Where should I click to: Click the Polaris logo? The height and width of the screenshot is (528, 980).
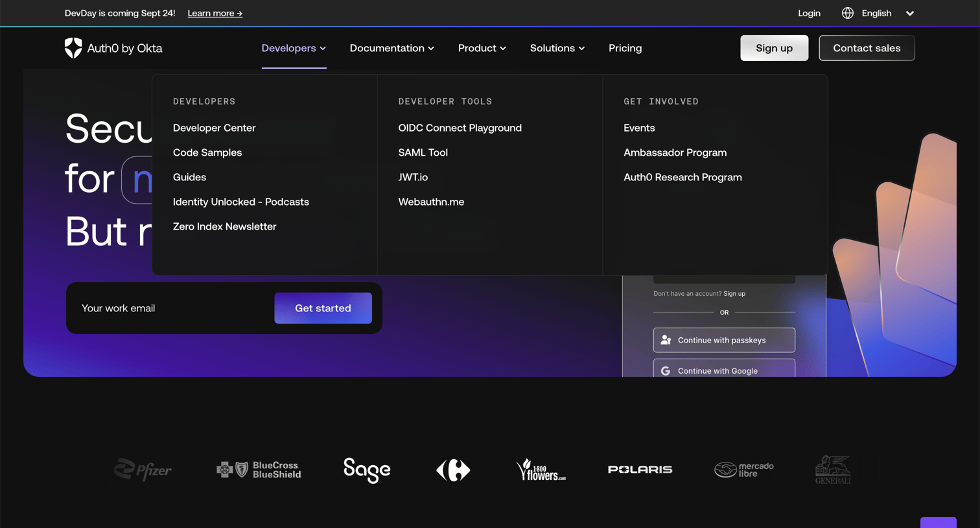click(x=640, y=470)
